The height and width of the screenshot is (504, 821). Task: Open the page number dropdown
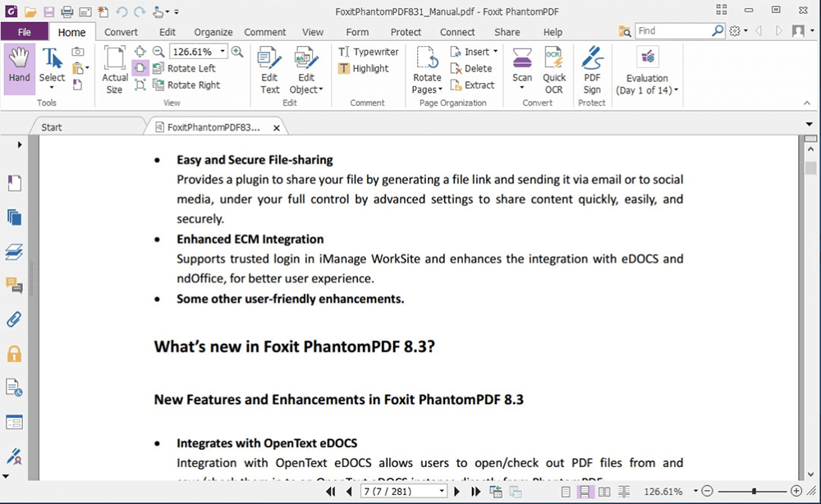(442, 492)
